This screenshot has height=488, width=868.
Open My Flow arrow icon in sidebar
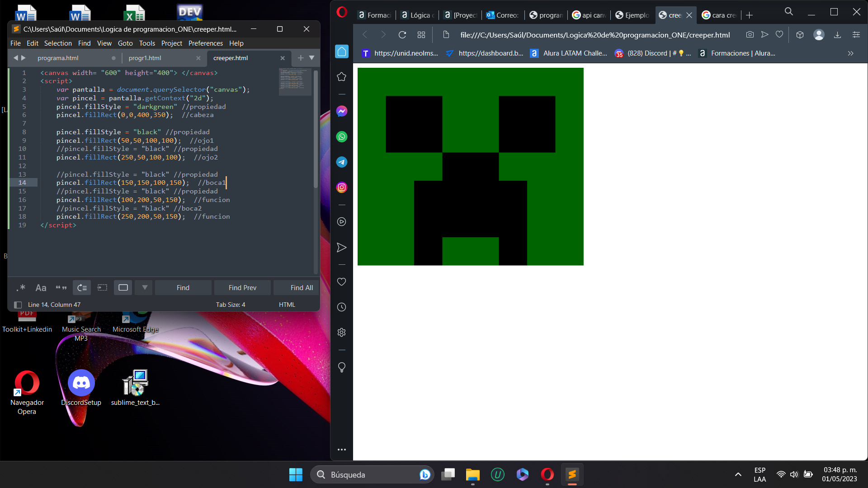coord(342,248)
